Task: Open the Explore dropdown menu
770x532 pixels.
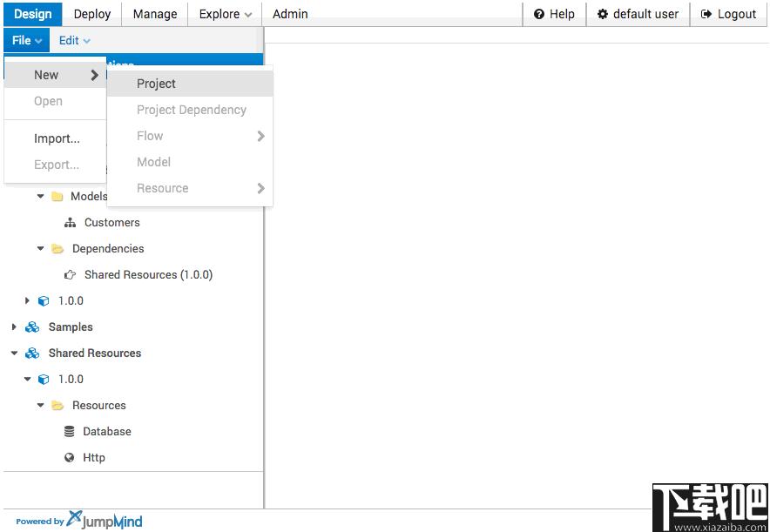Action: pyautogui.click(x=225, y=14)
